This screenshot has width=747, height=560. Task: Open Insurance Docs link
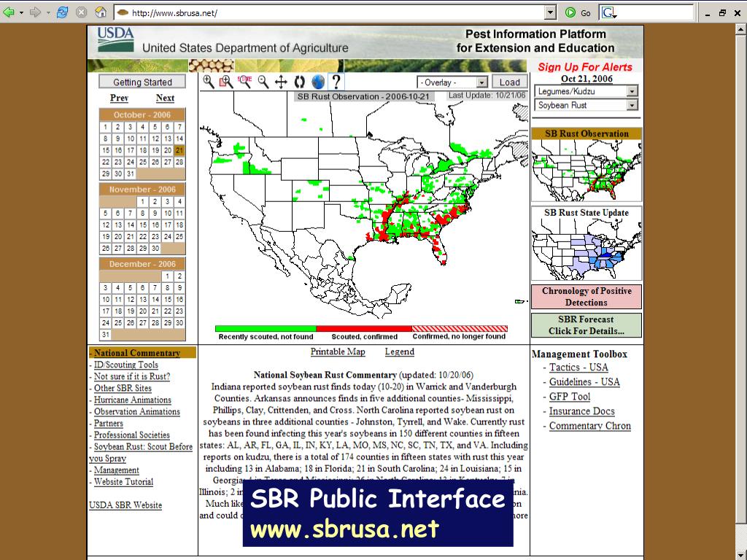click(x=581, y=411)
